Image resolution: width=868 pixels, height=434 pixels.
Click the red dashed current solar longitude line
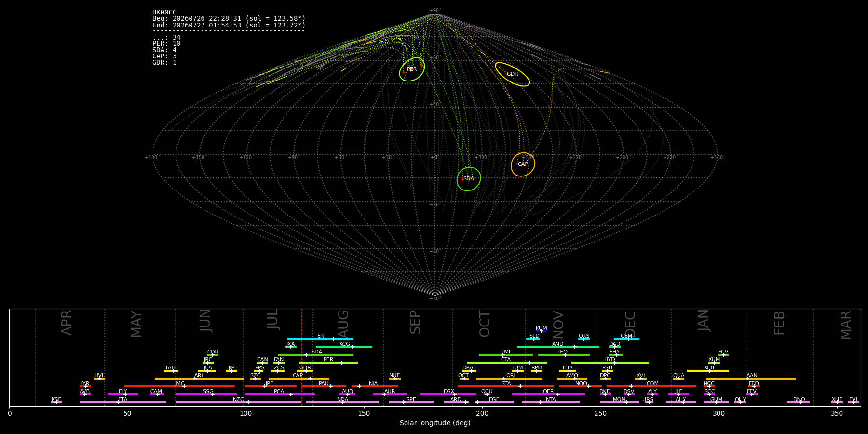(302, 357)
